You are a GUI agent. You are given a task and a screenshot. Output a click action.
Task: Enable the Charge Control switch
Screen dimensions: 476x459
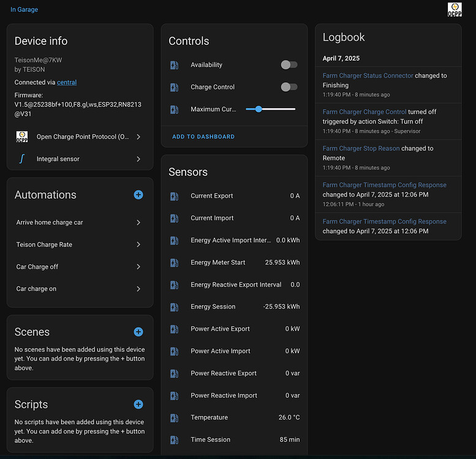[x=289, y=87]
